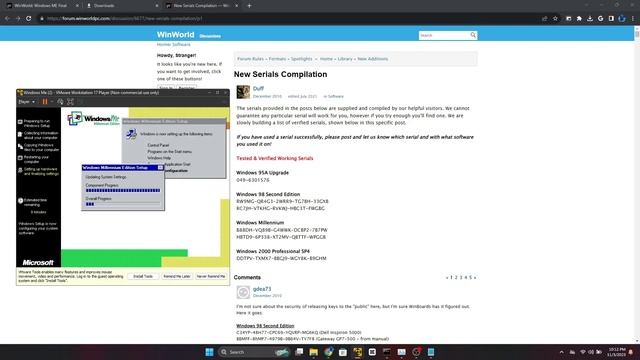Open the VMware Player taskbar icon

[x=358, y=352]
